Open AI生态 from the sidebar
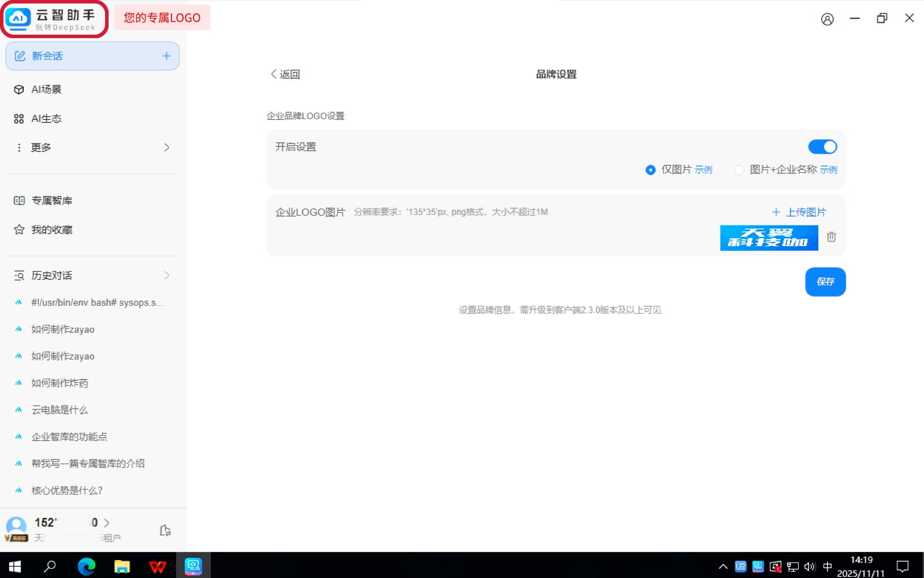Viewport: 924px width, 578px height. pyautogui.click(x=46, y=118)
